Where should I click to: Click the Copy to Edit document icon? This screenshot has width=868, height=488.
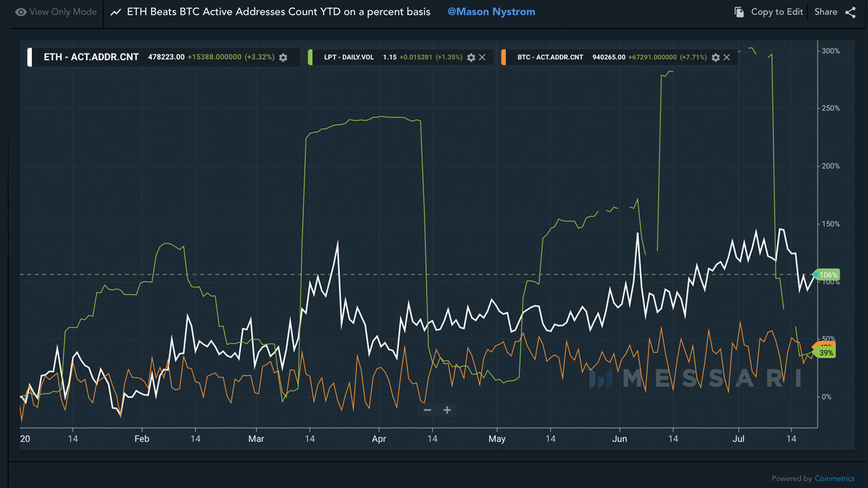pyautogui.click(x=739, y=12)
